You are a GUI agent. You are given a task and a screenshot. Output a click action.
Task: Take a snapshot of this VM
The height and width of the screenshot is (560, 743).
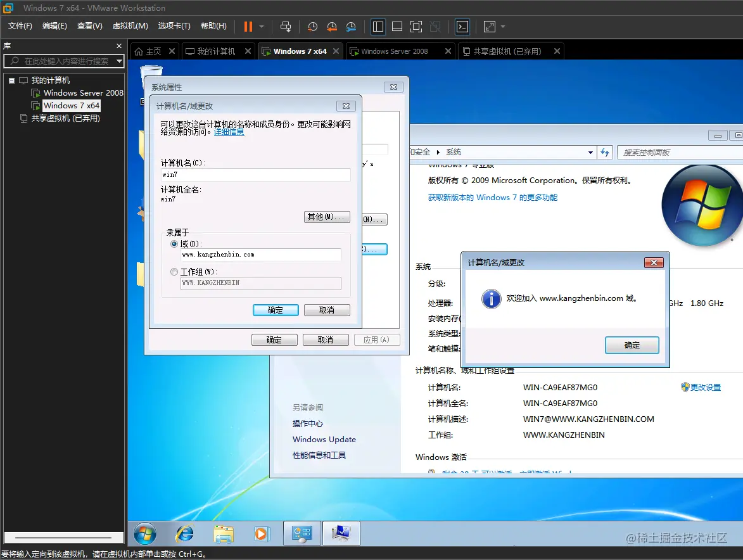click(x=313, y=27)
